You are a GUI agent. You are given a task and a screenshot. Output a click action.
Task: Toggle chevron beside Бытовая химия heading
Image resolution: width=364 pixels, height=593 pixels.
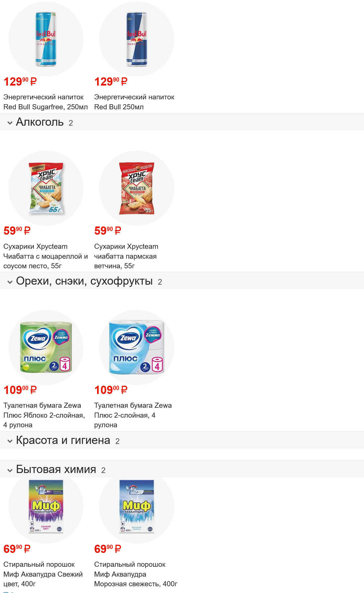tap(10, 470)
